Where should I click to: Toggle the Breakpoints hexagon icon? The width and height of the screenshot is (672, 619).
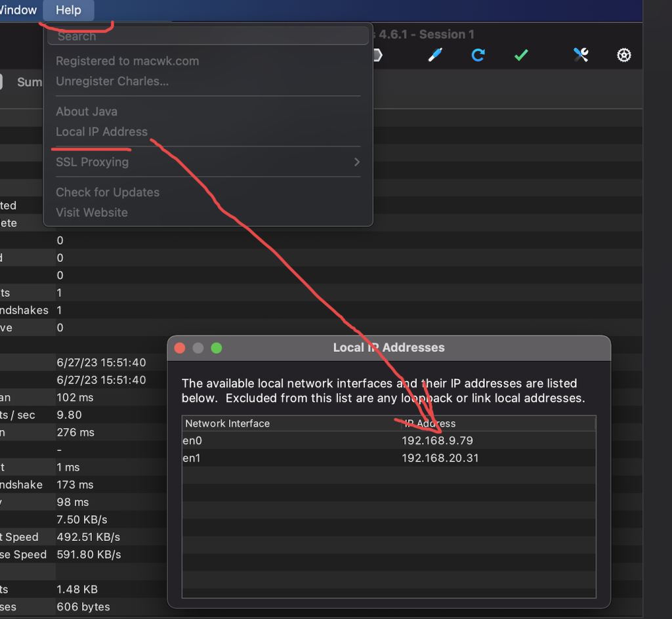[377, 55]
